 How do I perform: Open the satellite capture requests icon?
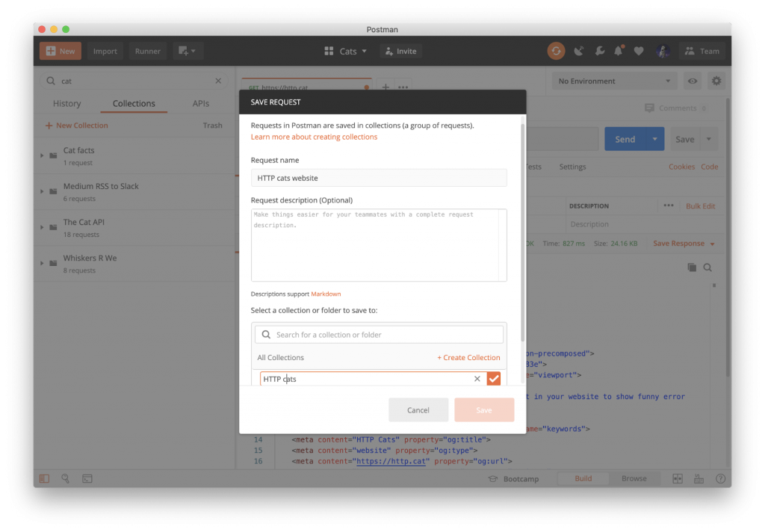tap(579, 51)
